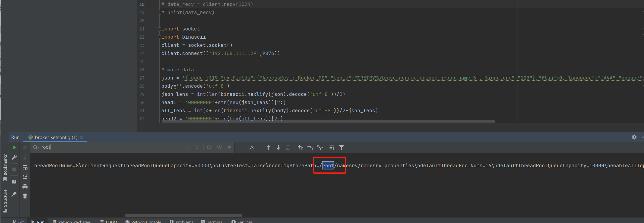
Task: Click the restore layout icon in Run panel
Action: (x=14, y=181)
